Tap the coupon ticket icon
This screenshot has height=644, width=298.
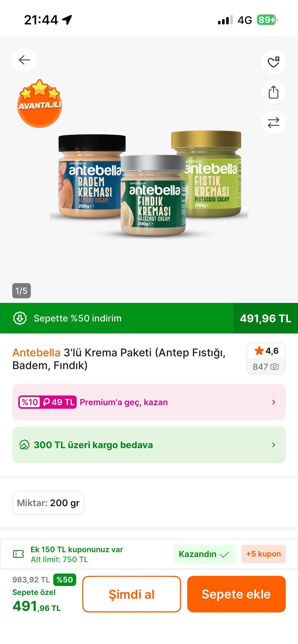[x=18, y=554]
